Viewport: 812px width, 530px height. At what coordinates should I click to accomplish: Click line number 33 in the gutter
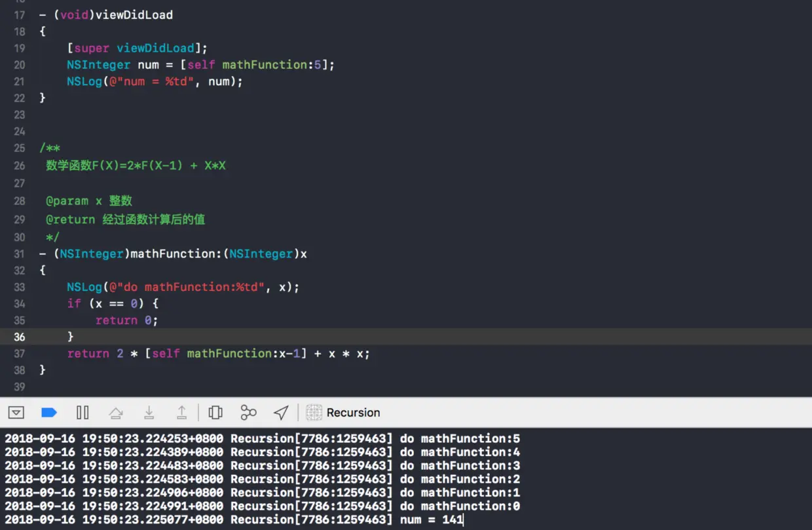(19, 287)
